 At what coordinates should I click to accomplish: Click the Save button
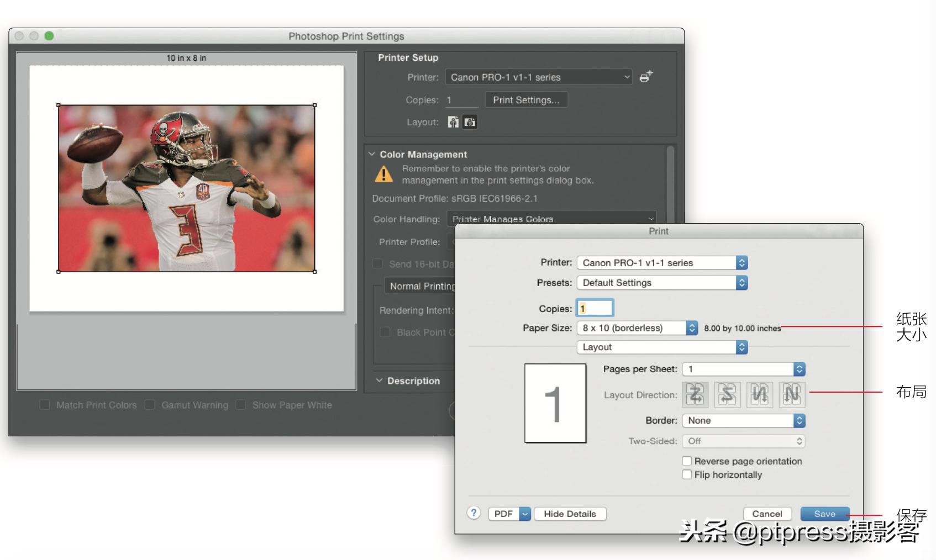[x=824, y=514]
